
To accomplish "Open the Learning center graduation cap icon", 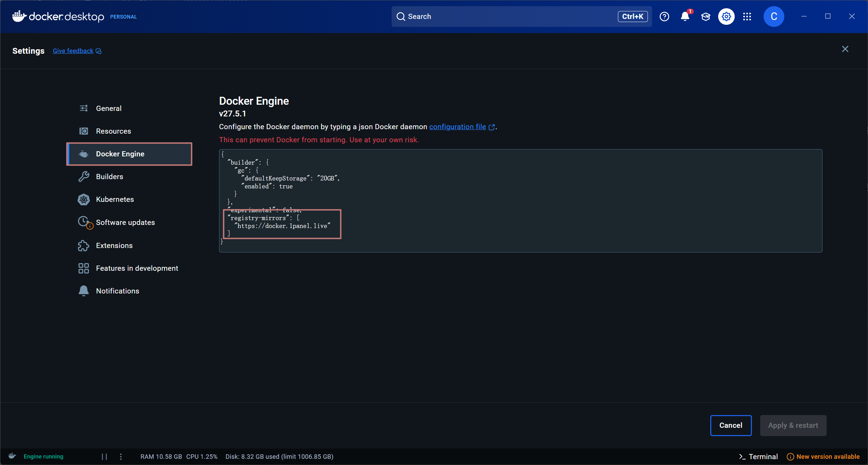I will 706,17.
